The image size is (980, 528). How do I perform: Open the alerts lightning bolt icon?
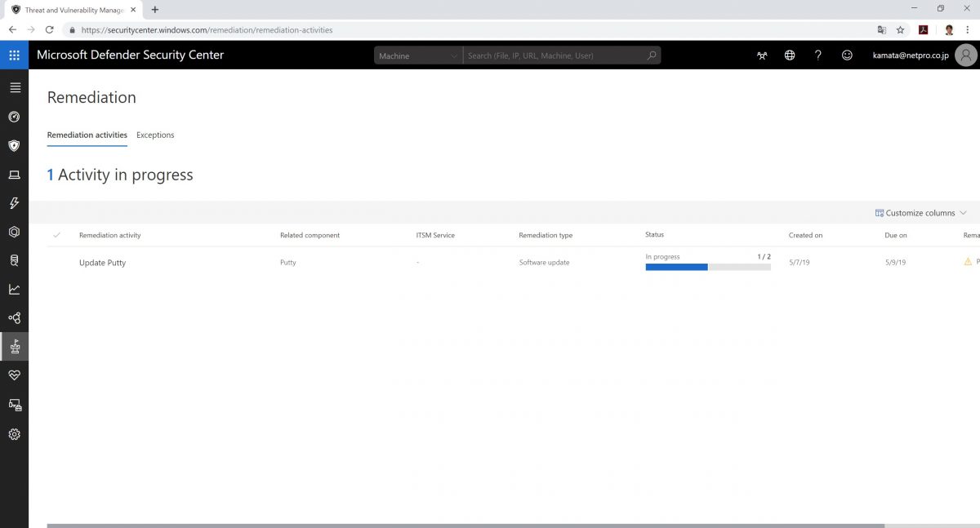point(14,203)
